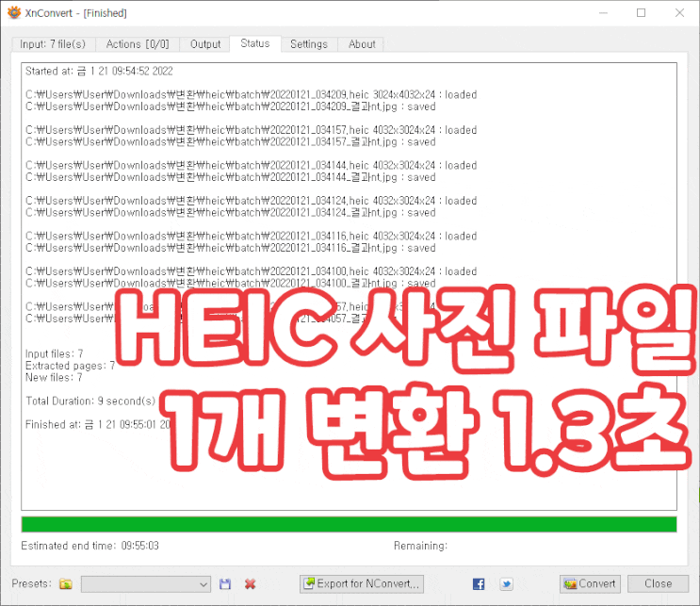Click the 20220121_034144 jpg saved line
Image resolution: width=700 pixels, height=606 pixels.
click(x=231, y=177)
